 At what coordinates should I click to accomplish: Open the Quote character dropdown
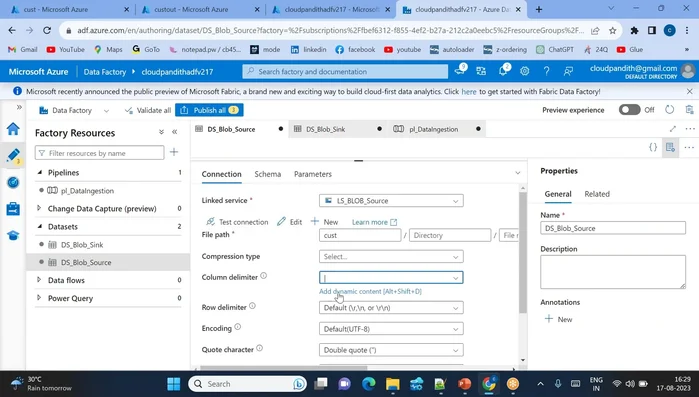coord(391,350)
